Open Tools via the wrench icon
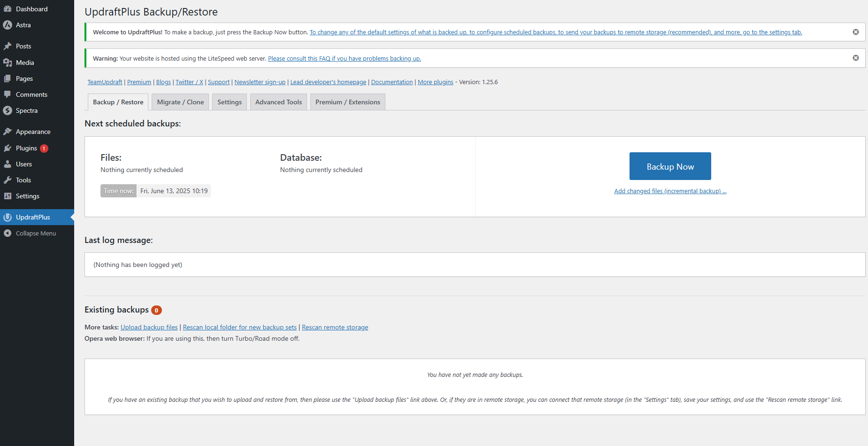The height and width of the screenshot is (446, 868). (x=8, y=180)
